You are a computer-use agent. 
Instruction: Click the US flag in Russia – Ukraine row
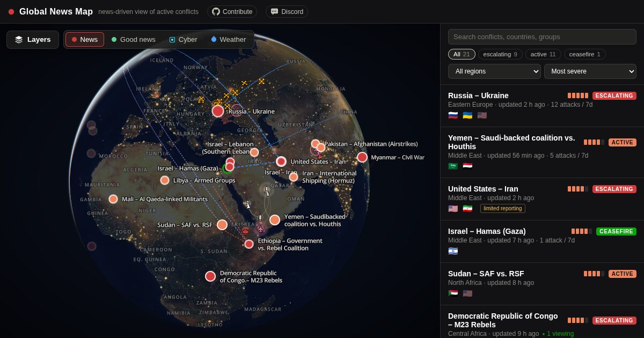coord(482,115)
